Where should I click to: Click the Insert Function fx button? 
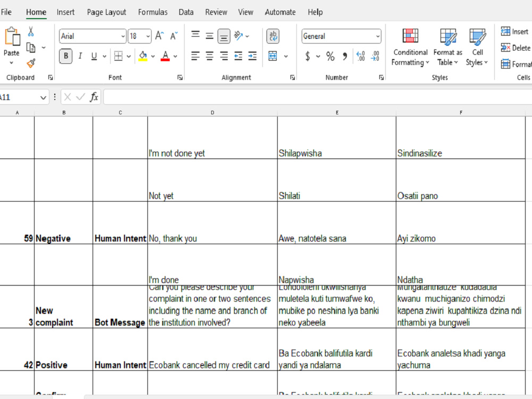[94, 97]
